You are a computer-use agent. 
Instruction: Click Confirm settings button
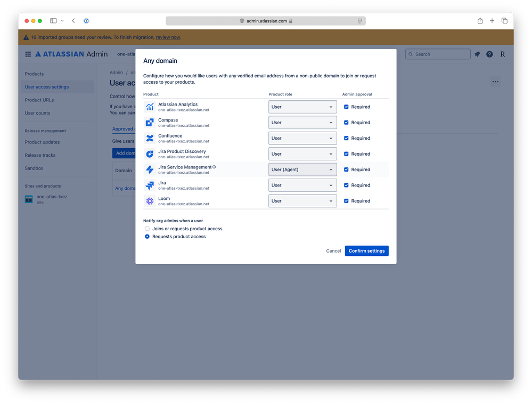[367, 251]
